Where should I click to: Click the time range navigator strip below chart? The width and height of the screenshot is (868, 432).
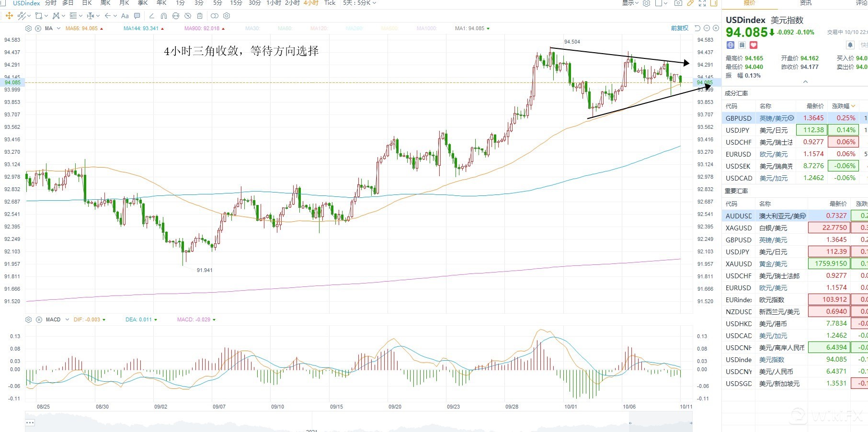tap(359, 422)
